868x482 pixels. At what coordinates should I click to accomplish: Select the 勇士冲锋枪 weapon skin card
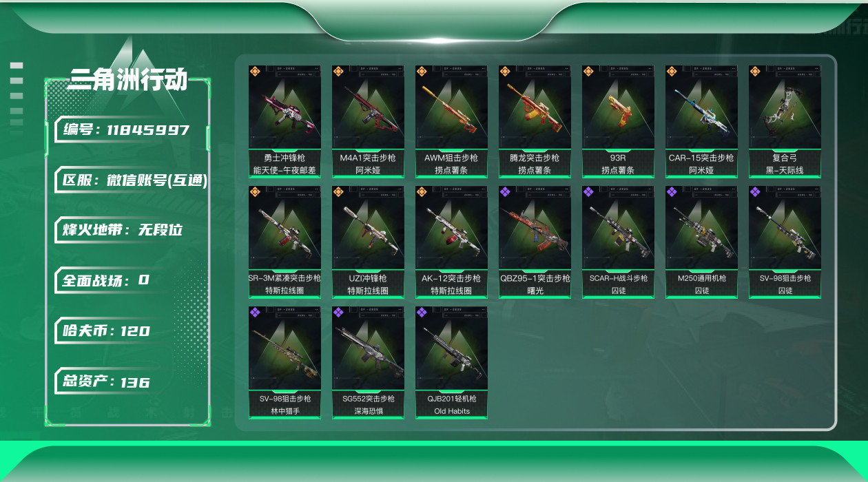pyautogui.click(x=285, y=122)
